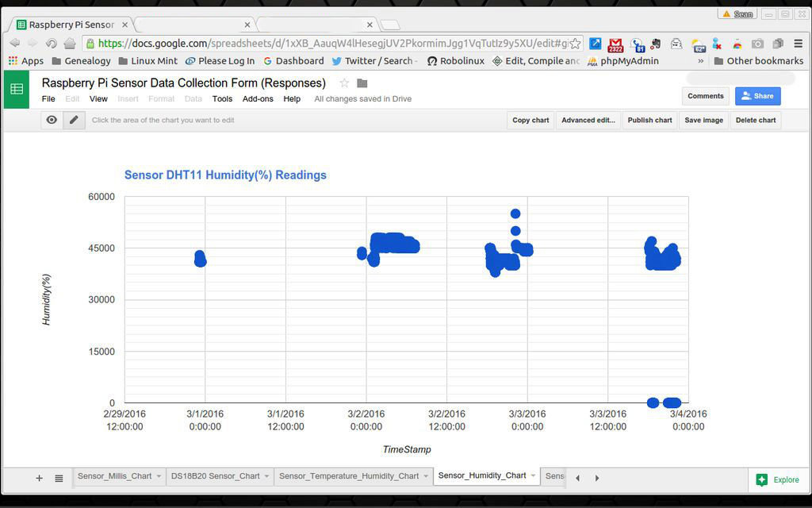812x508 pixels.
Task: Click Publish chart button
Action: 649,120
